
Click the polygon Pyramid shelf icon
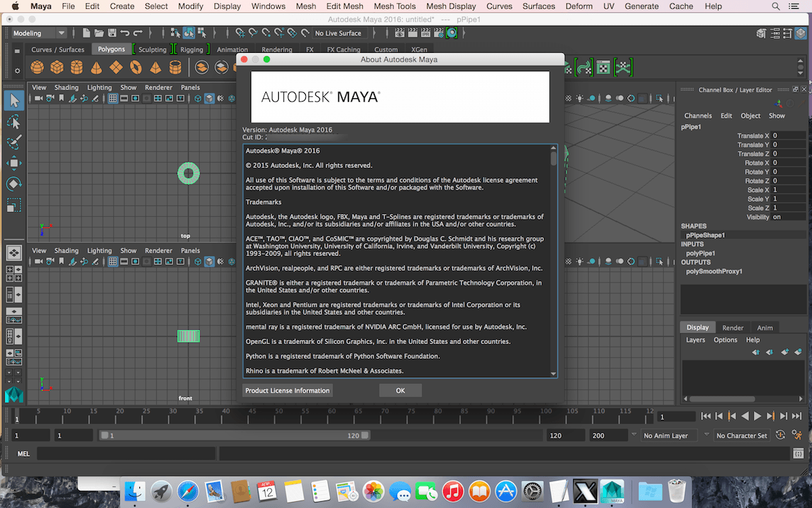(155, 67)
